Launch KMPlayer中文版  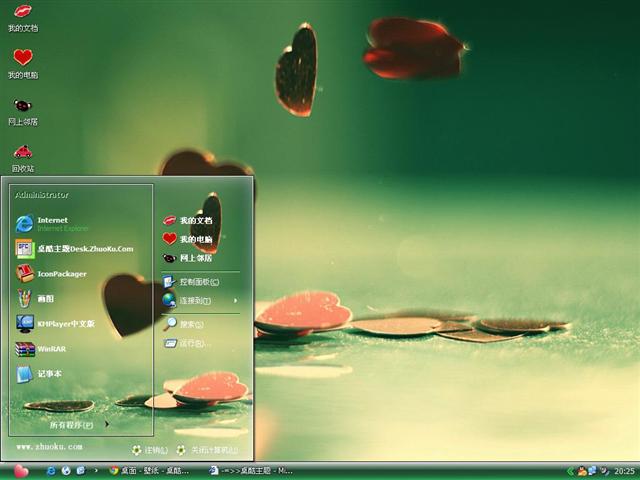coord(65,324)
